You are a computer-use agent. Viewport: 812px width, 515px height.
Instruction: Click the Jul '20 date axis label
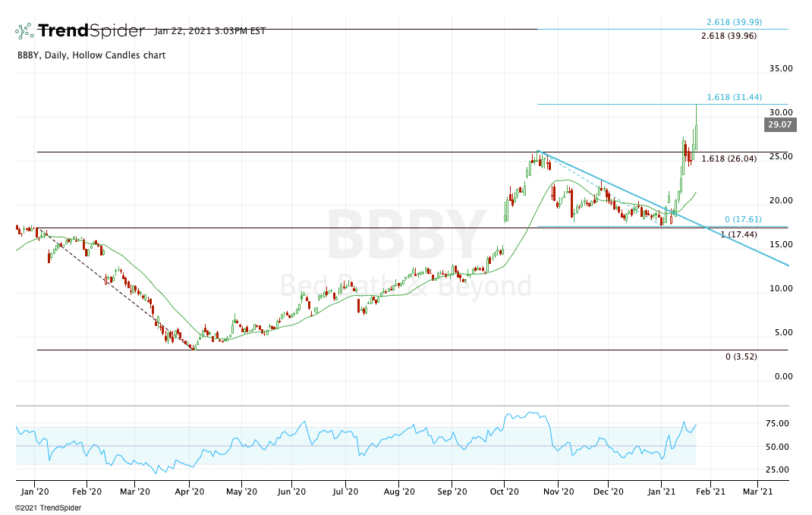click(x=345, y=491)
